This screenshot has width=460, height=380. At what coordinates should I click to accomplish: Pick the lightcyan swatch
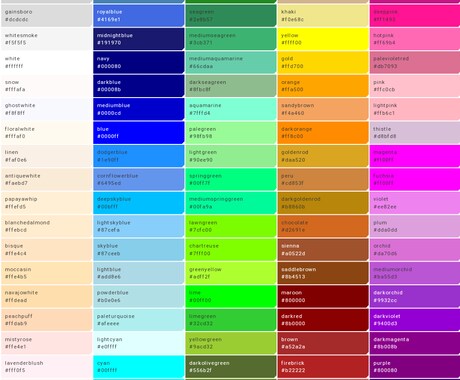pyautogui.click(x=139, y=343)
